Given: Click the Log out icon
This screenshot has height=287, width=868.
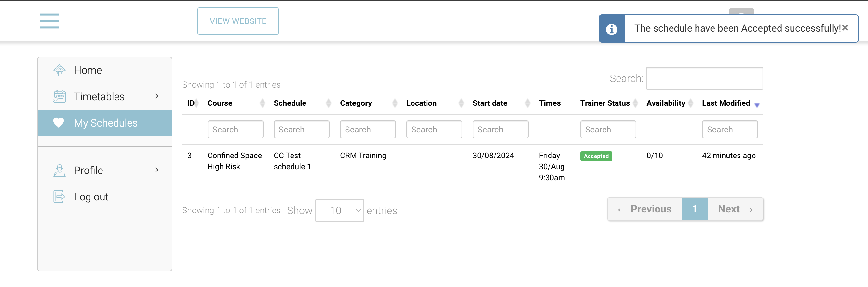Looking at the screenshot, I should coord(59,197).
